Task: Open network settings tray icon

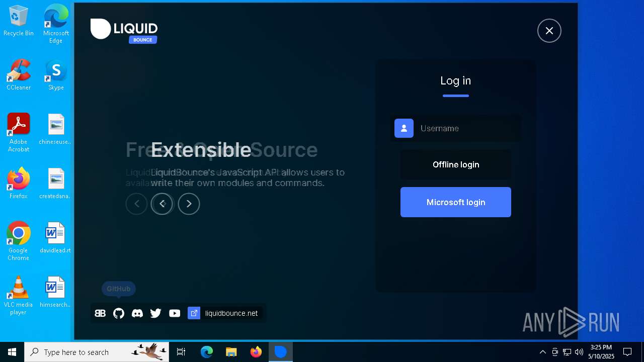Action: 567,352
